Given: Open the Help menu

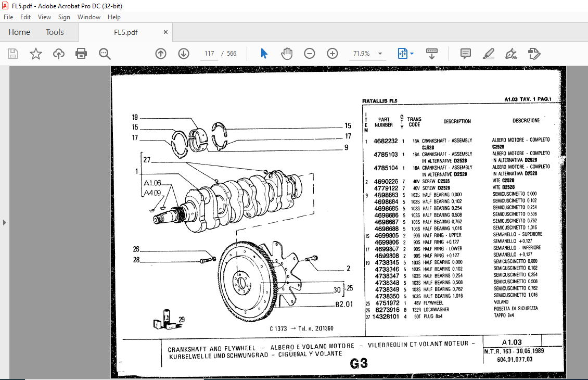Looking at the screenshot, I should pos(114,17).
